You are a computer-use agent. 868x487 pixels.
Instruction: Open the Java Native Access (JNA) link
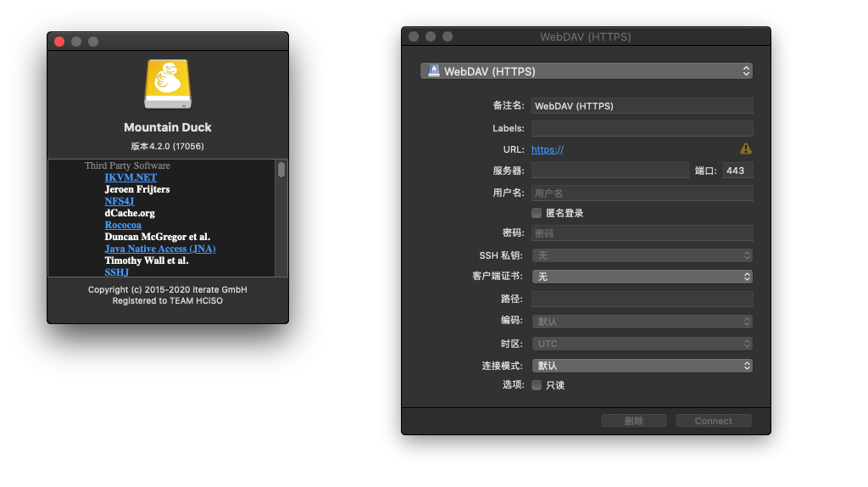[x=160, y=249]
